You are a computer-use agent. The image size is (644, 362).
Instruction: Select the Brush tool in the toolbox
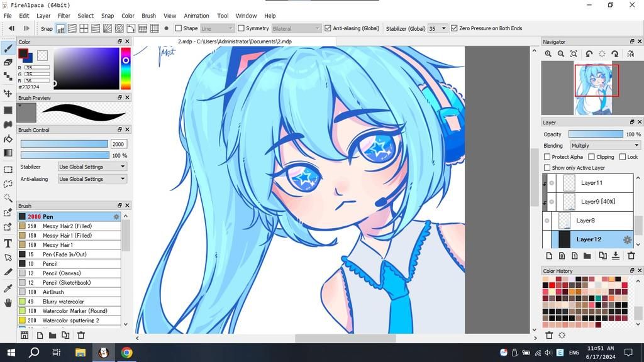[x=8, y=48]
